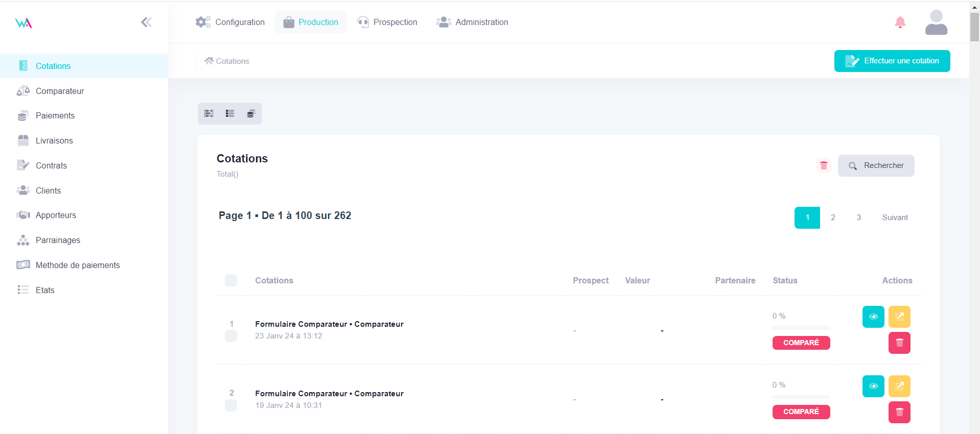The width and height of the screenshot is (980, 434).
Task: View first cotation with eye icon
Action: 873,317
